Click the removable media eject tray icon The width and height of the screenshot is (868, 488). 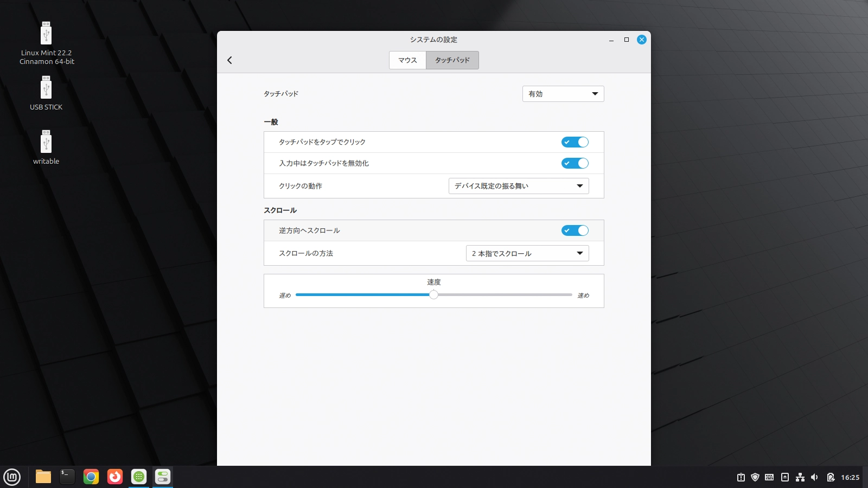[784, 477]
